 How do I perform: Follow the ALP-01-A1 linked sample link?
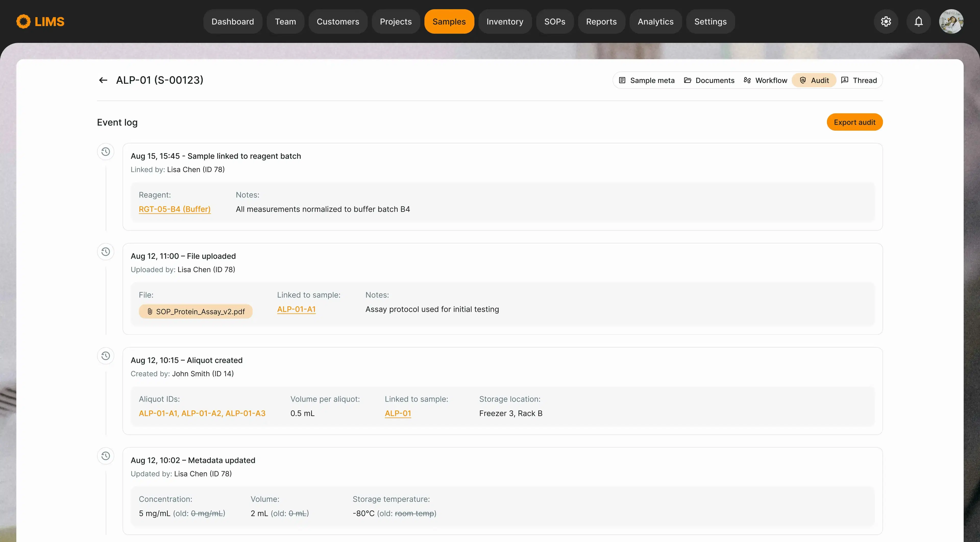point(296,309)
